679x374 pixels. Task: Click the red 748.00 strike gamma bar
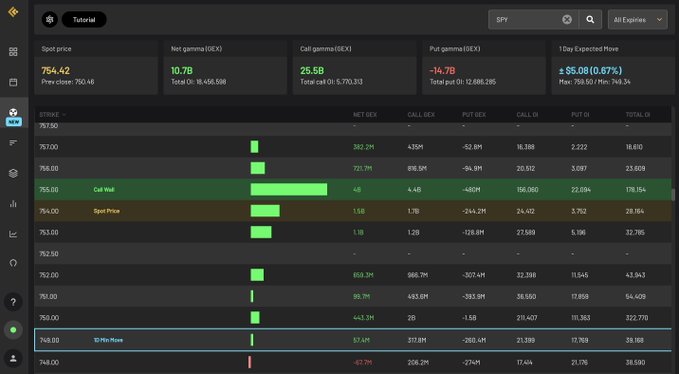click(250, 362)
